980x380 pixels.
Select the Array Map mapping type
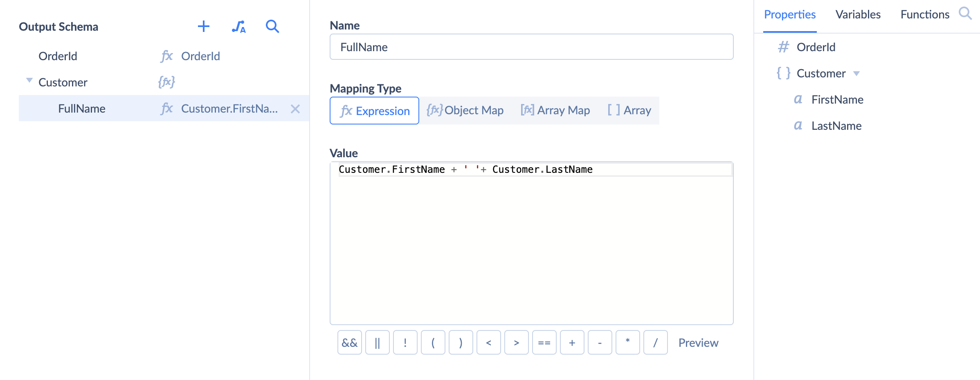coord(555,111)
